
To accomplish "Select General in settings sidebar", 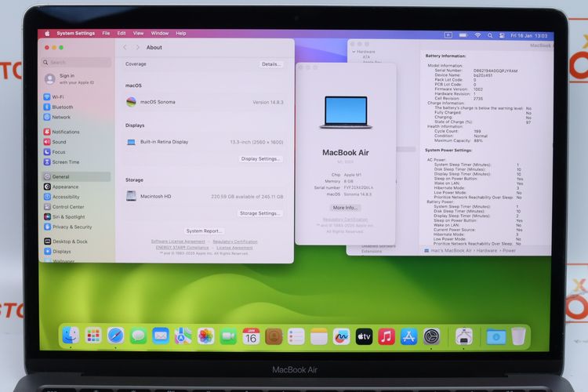I will click(x=77, y=176).
